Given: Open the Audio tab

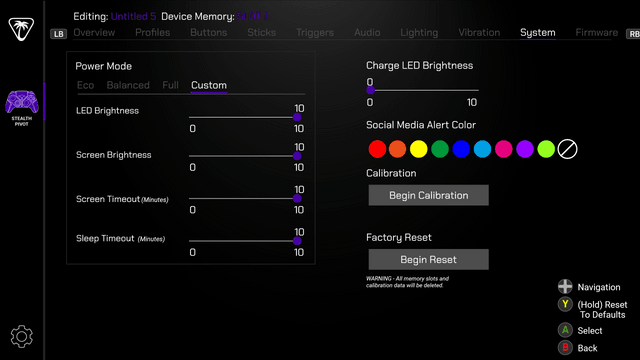Looking at the screenshot, I should [367, 33].
